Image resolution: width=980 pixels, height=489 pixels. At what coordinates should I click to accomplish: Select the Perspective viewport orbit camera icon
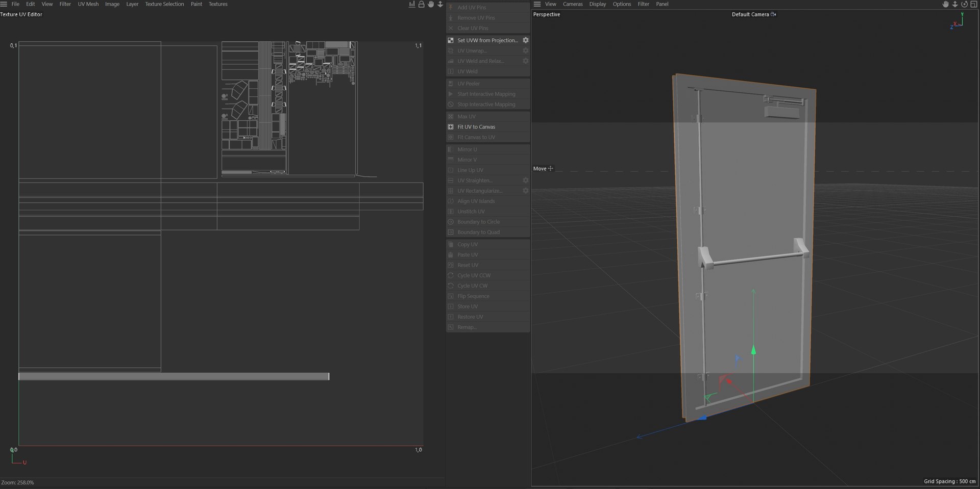(x=964, y=4)
